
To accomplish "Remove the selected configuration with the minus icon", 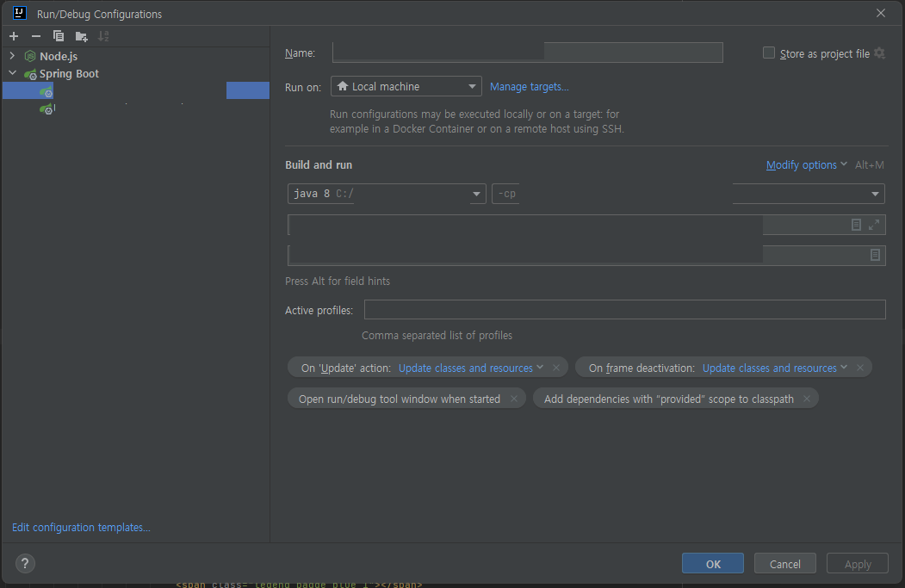I will pos(36,36).
